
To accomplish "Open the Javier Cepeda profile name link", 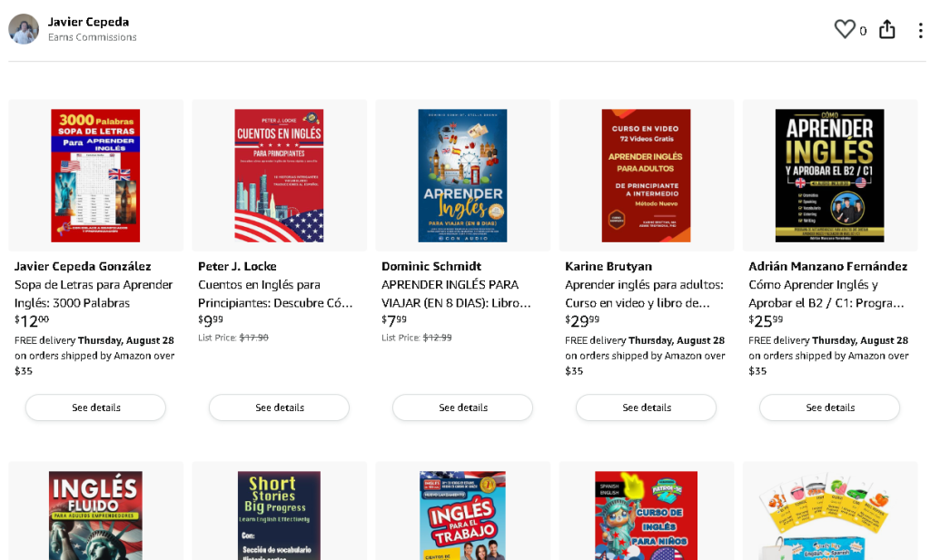I will (x=88, y=22).
